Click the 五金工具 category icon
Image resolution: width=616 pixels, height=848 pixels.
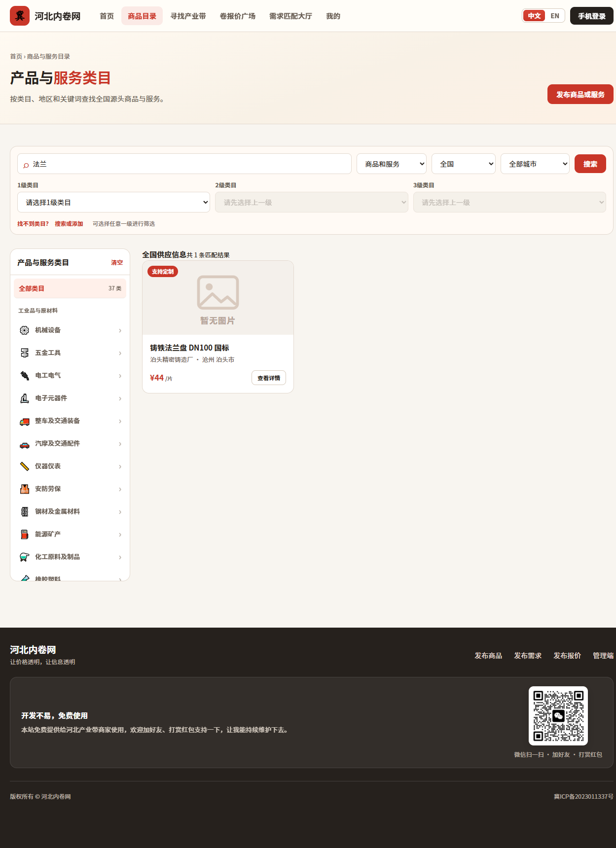coord(24,353)
